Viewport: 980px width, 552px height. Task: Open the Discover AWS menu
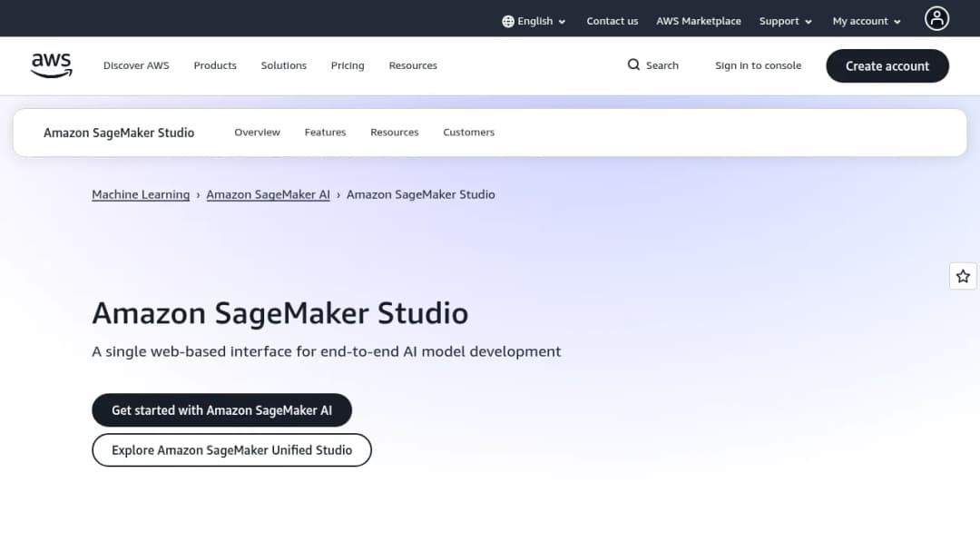pos(136,65)
